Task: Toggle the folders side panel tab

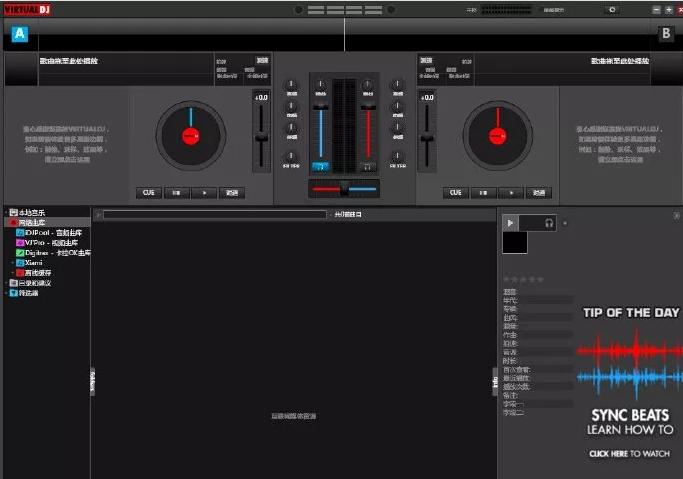Action: point(92,382)
